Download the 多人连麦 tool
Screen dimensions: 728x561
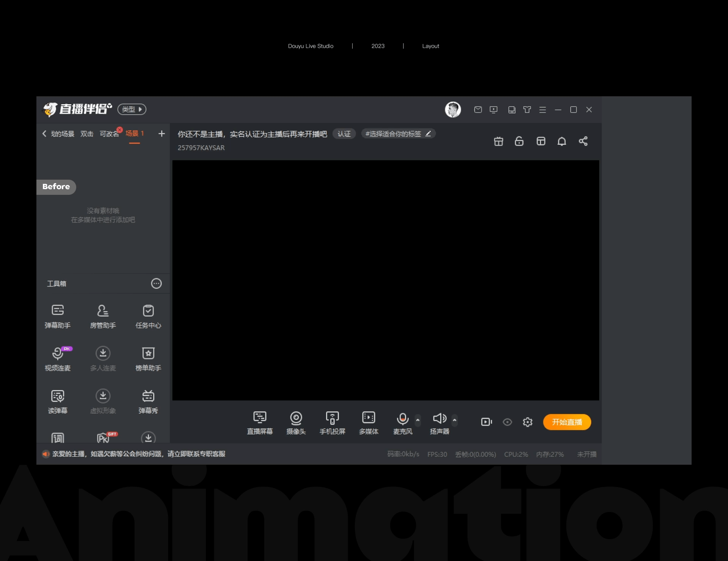click(103, 359)
